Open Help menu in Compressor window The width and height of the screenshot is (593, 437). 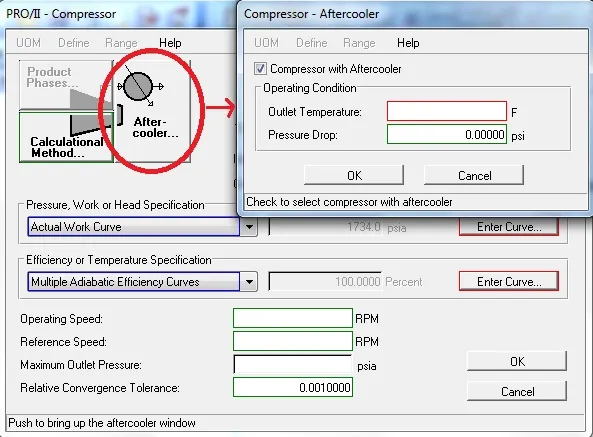[x=170, y=43]
